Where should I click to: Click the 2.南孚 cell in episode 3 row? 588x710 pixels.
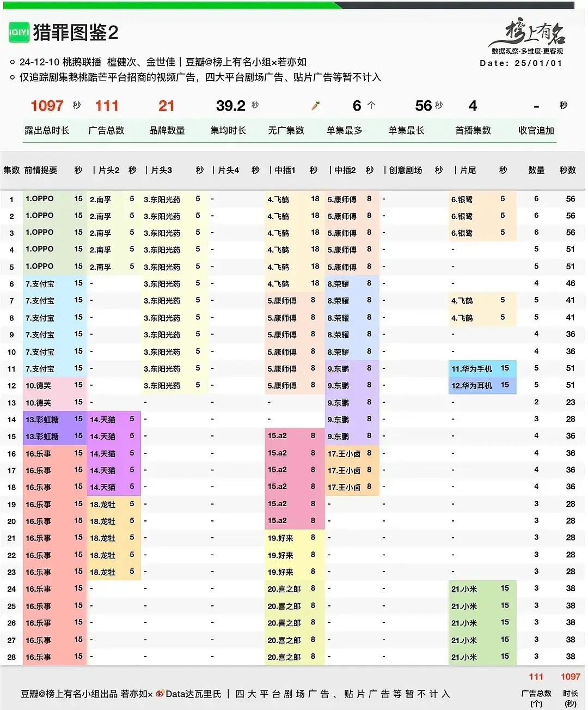point(100,233)
